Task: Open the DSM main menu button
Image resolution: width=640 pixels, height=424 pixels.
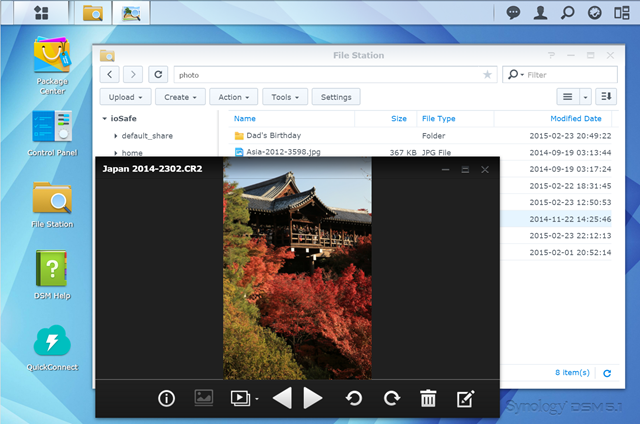Action: point(42,13)
